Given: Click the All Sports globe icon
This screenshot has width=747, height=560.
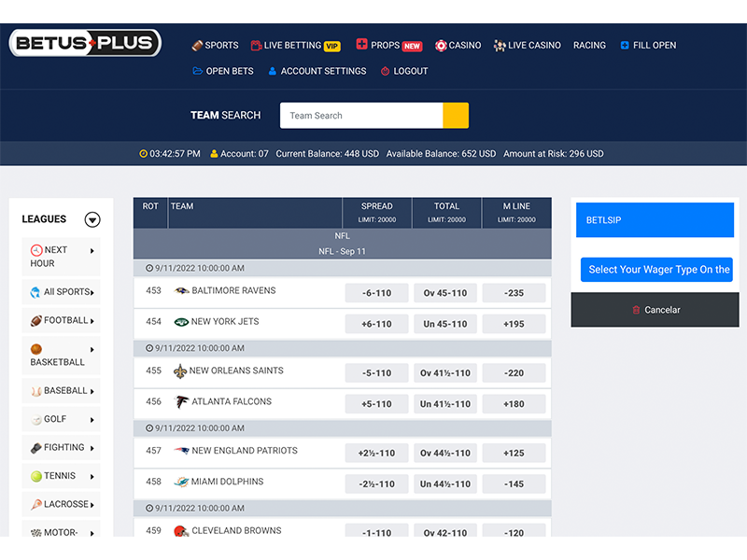Looking at the screenshot, I should (35, 292).
